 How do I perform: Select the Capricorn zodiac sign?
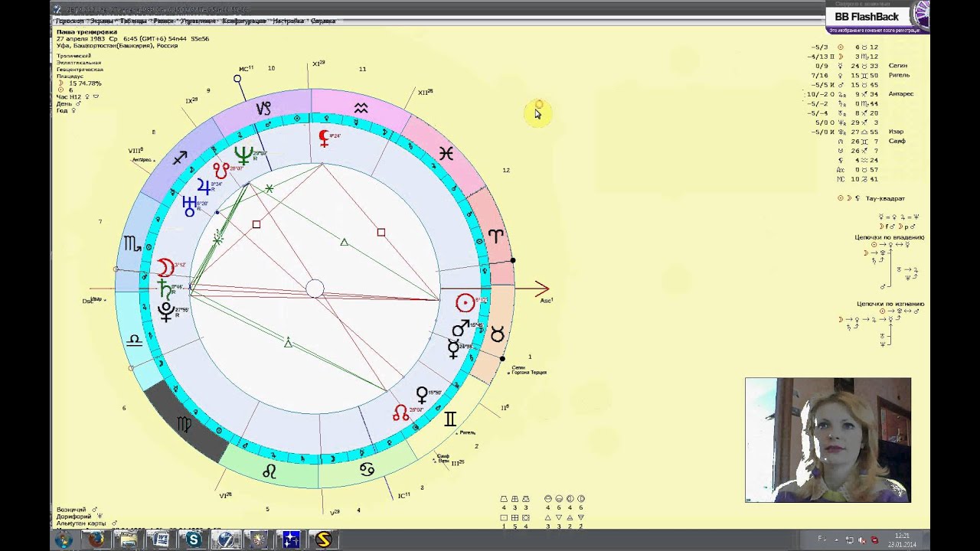(x=263, y=109)
